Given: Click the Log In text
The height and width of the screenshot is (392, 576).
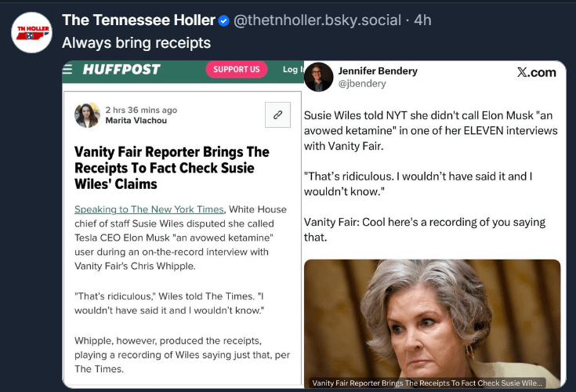Looking at the screenshot, I should (x=292, y=69).
